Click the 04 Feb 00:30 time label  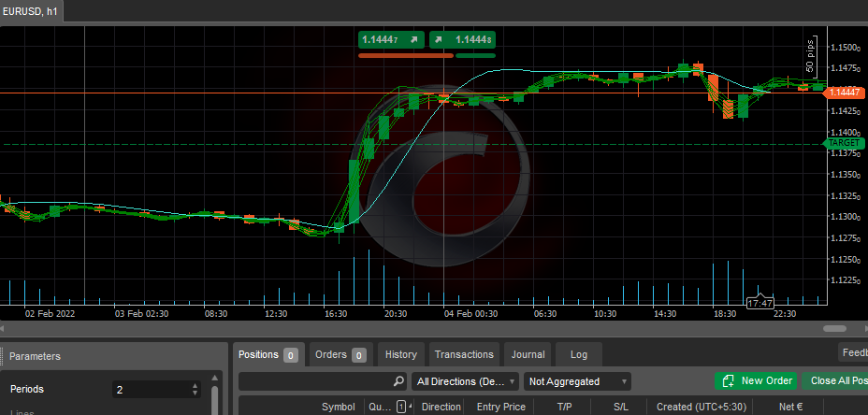pos(470,314)
